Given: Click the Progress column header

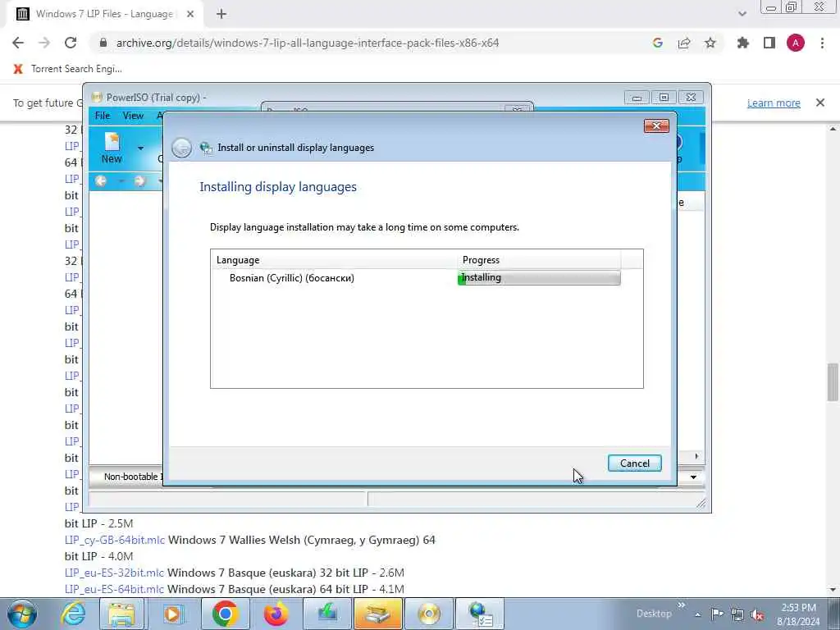Looking at the screenshot, I should (540, 260).
